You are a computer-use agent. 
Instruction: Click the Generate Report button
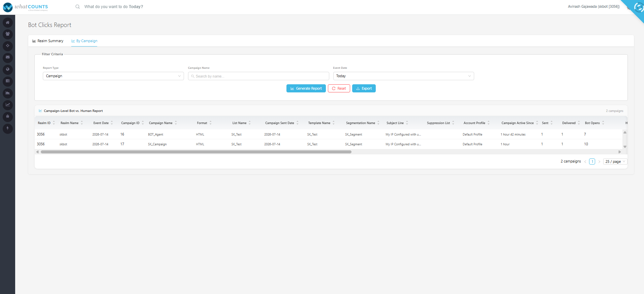point(306,88)
